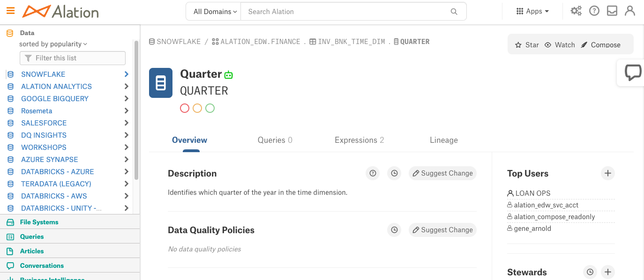View Description history clock icon
The width and height of the screenshot is (644, 280).
tap(395, 173)
